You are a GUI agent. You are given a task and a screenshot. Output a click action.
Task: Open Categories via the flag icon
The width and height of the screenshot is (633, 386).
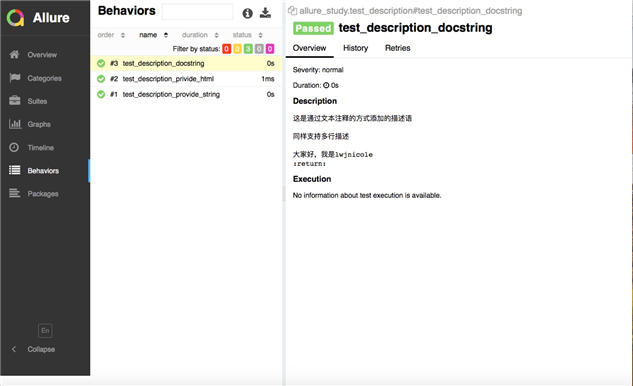pos(15,78)
